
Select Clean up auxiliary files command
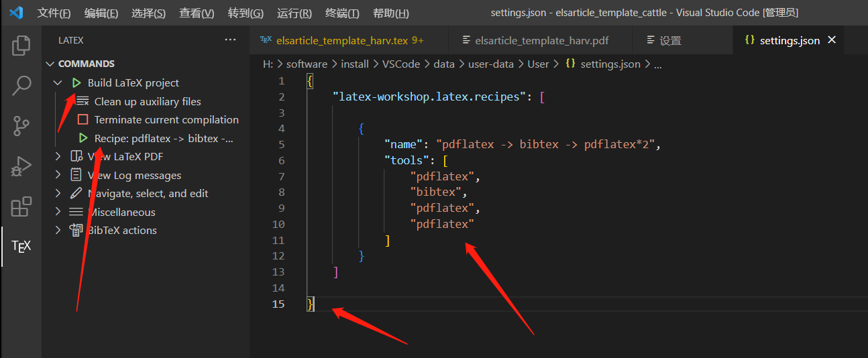click(148, 101)
